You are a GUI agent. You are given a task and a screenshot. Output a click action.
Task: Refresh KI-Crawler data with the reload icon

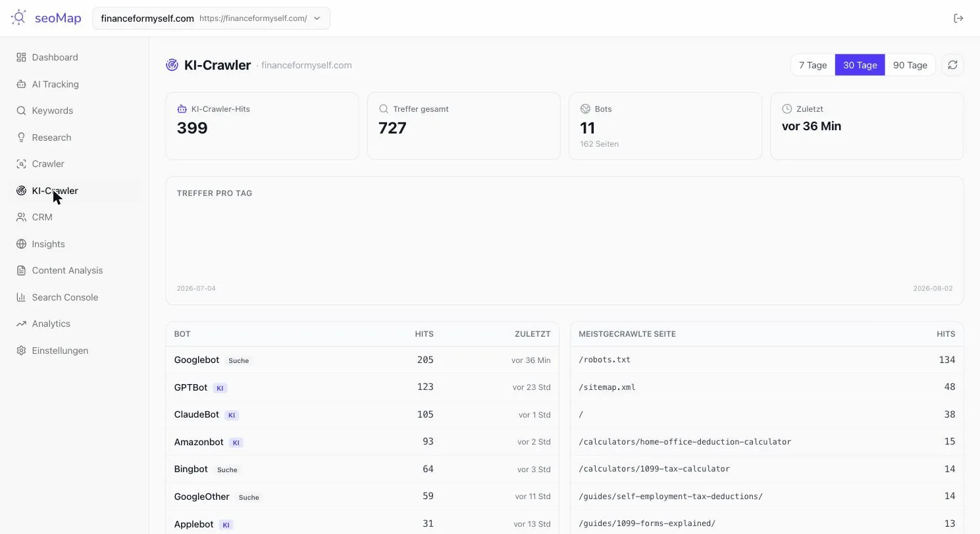(x=952, y=65)
